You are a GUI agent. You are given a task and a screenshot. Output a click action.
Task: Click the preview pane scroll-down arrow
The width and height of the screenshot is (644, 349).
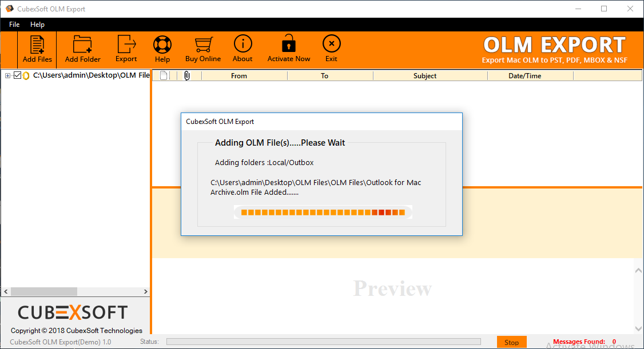pos(638,328)
